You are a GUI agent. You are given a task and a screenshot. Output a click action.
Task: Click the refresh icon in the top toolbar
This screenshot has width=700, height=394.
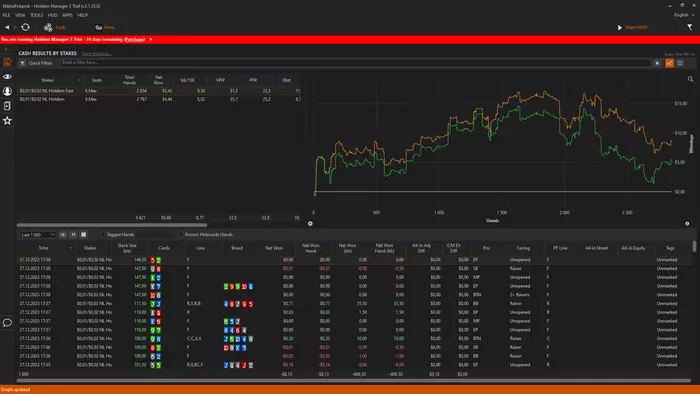point(25,27)
